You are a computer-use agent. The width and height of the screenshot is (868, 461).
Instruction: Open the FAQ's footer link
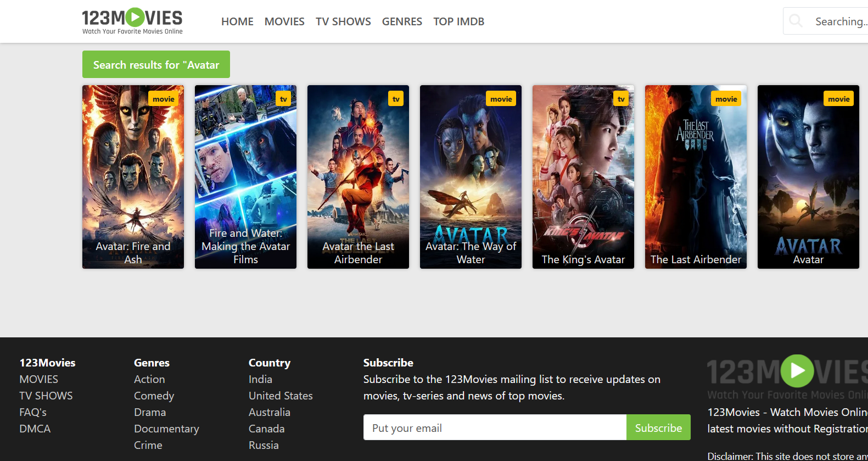[33, 412]
